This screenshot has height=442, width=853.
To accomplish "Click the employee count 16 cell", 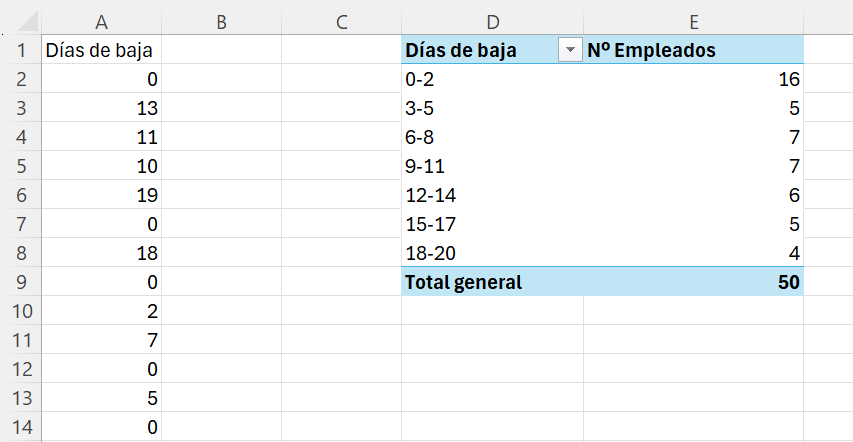I will click(693, 80).
